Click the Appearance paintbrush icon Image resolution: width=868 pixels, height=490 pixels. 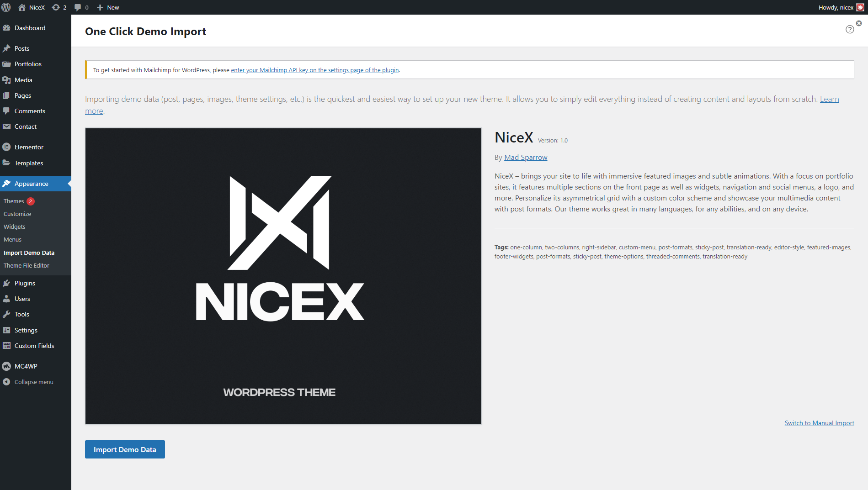click(x=6, y=184)
